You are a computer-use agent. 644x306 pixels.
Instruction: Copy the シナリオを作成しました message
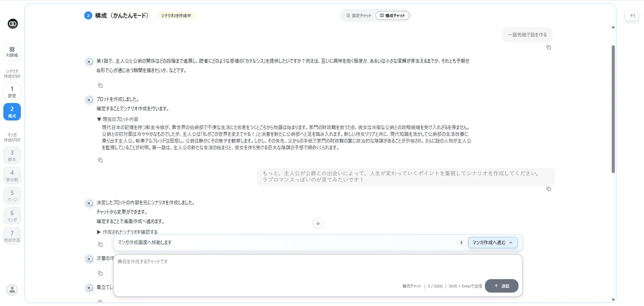tap(100, 245)
